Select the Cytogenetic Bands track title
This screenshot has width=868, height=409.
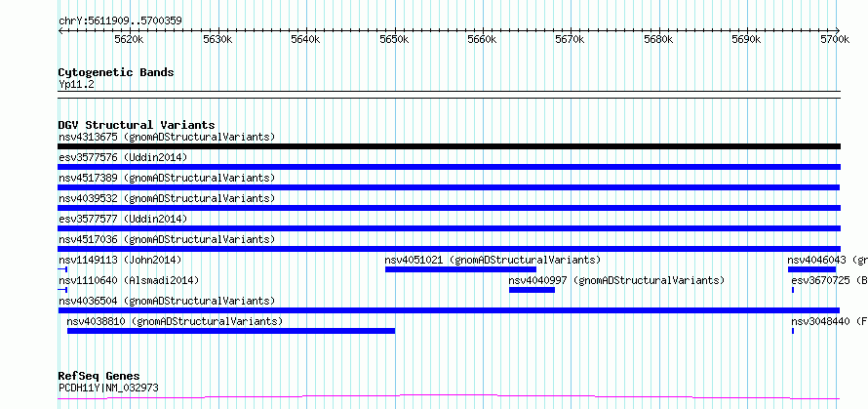pyautogui.click(x=116, y=72)
